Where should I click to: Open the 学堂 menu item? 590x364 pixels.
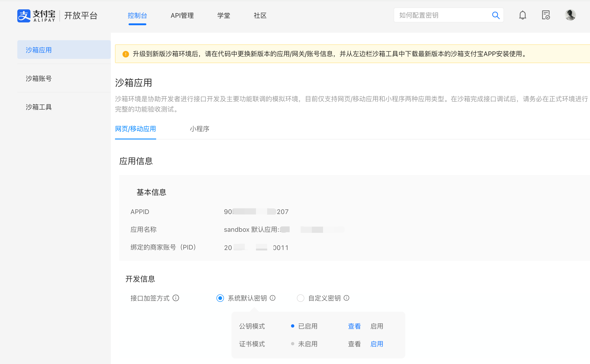click(223, 16)
